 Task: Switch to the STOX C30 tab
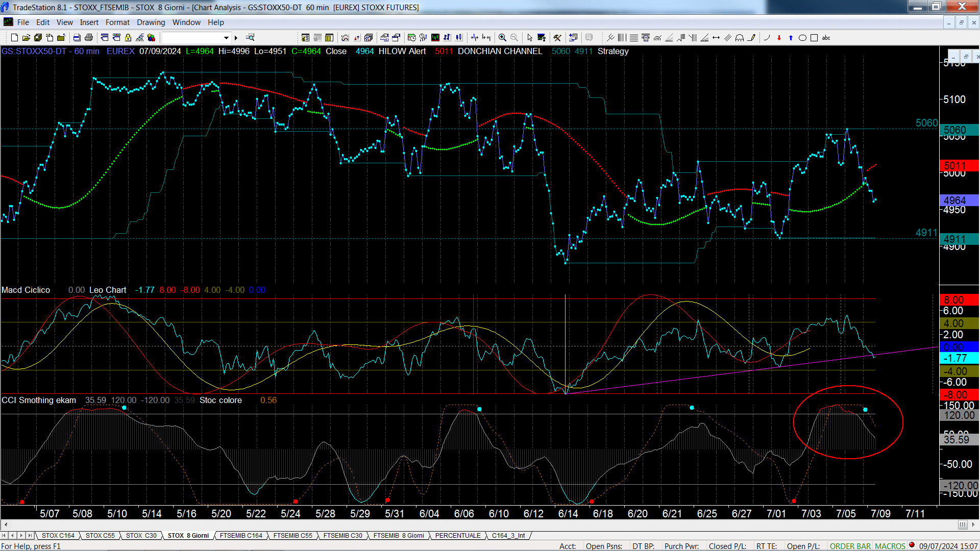pyautogui.click(x=141, y=536)
